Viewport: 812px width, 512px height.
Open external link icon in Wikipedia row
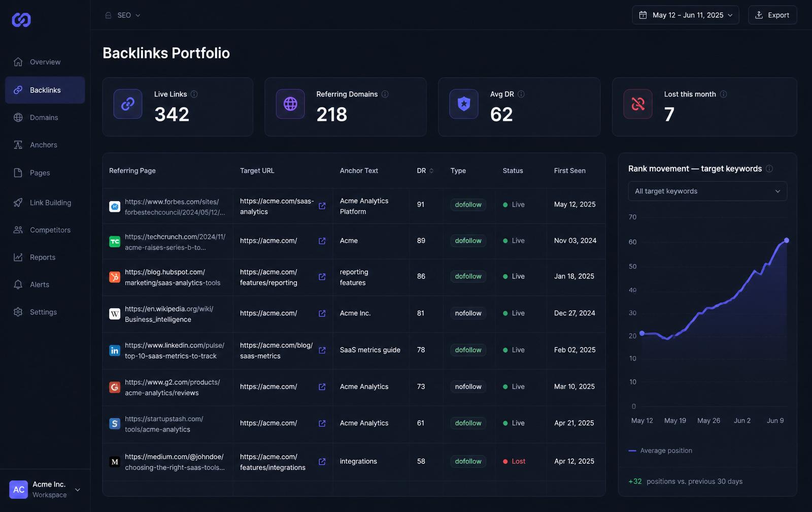pos(322,313)
